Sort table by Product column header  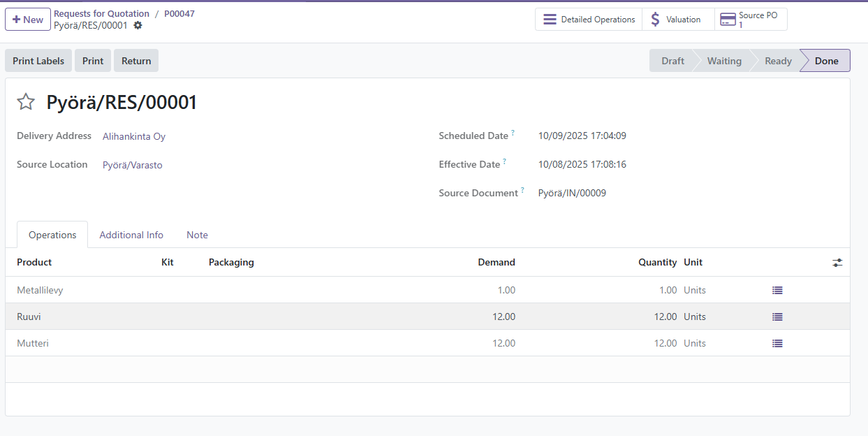tap(34, 262)
